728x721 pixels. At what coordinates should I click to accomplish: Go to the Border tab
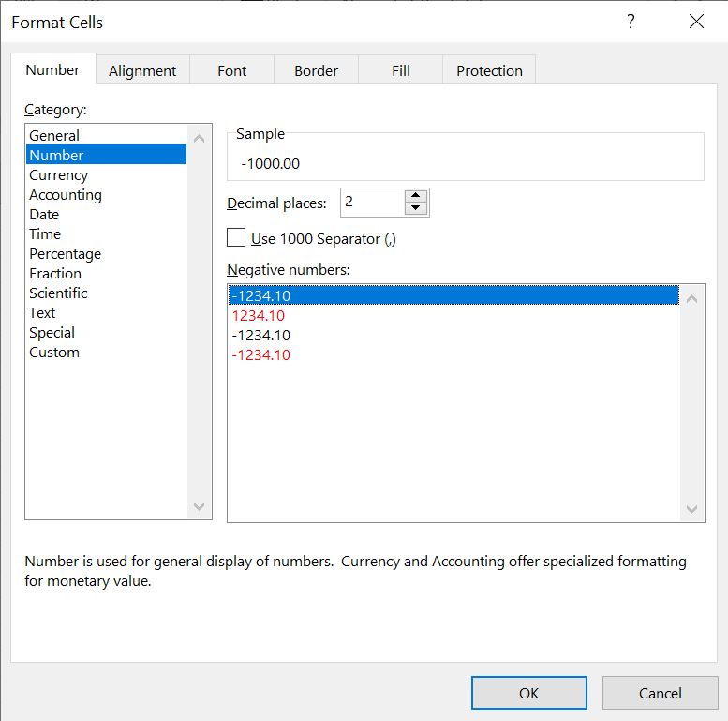(x=316, y=70)
